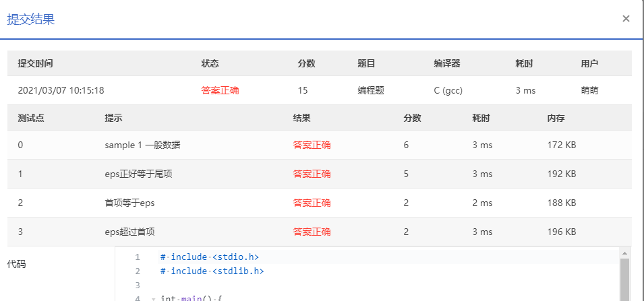Click the username 萌萌

(589, 91)
